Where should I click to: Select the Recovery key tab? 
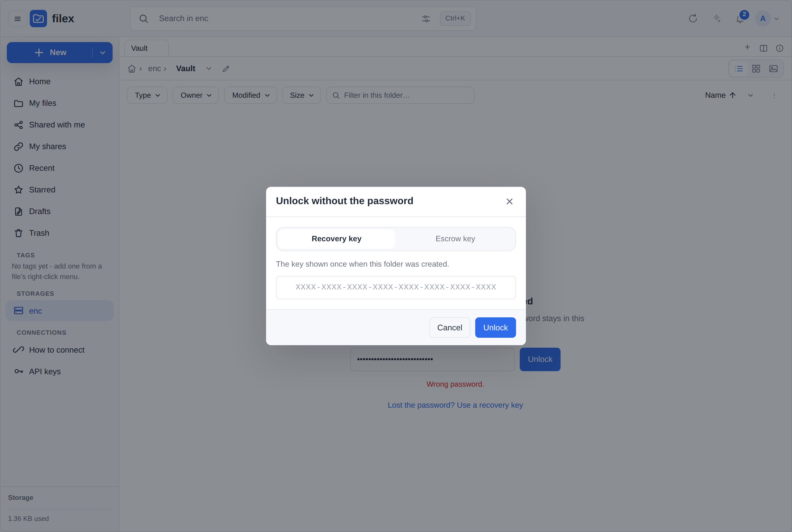[336, 239]
